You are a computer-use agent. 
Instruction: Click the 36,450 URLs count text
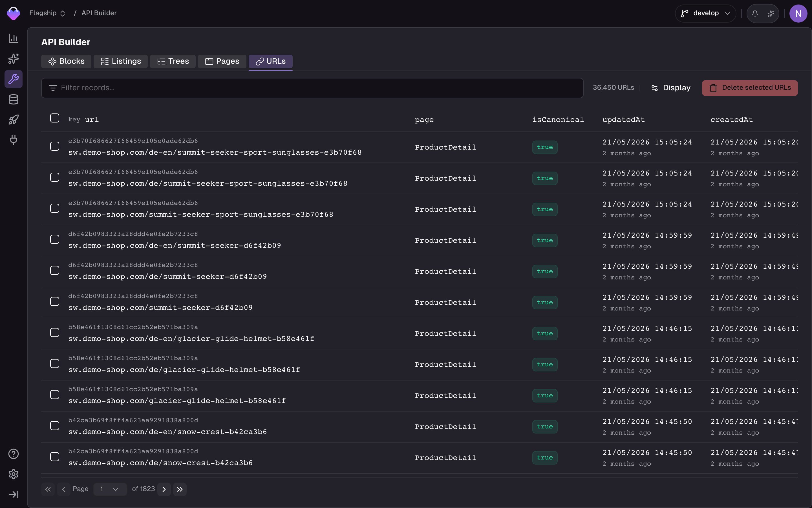point(613,88)
